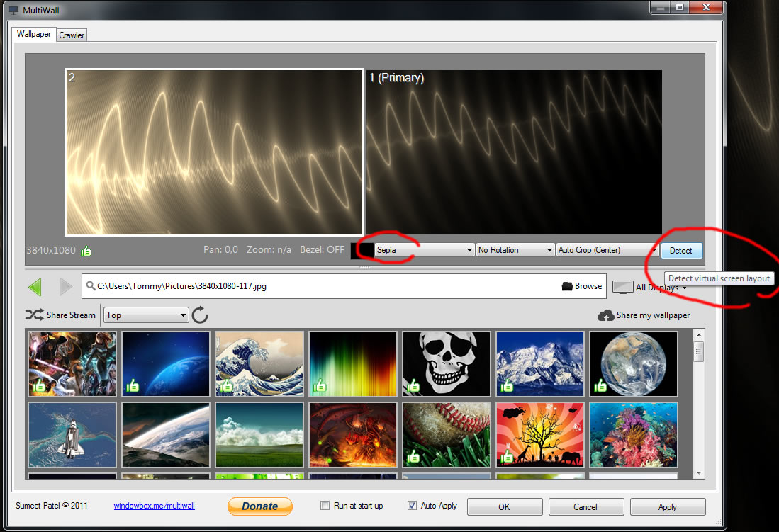Select the blue planet wallpaper thumbnail

pos(166,364)
